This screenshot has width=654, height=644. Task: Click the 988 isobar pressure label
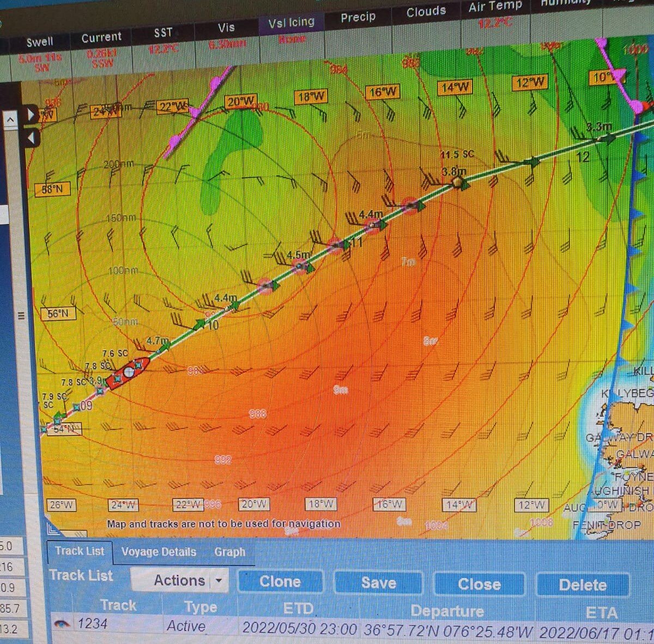pyautogui.click(x=257, y=414)
